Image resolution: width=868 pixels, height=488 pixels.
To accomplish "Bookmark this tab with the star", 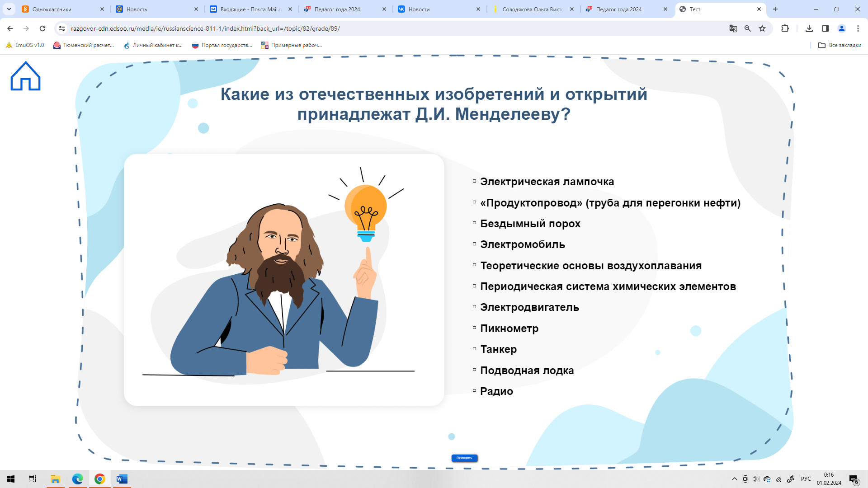I will [762, 28].
